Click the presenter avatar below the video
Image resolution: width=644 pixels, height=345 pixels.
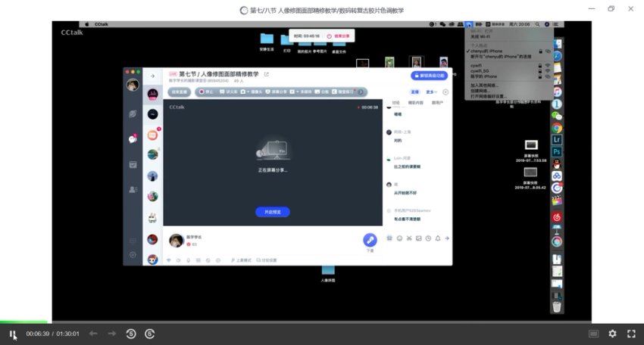177,241
